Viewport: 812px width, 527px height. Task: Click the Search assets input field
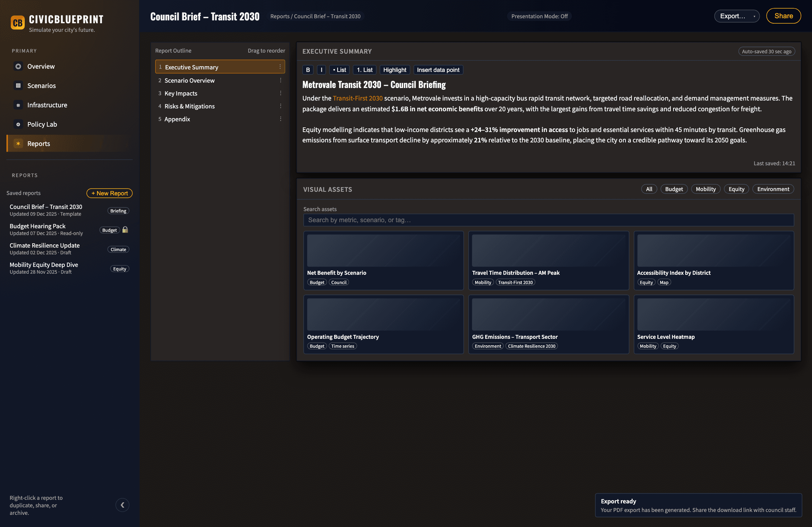548,220
